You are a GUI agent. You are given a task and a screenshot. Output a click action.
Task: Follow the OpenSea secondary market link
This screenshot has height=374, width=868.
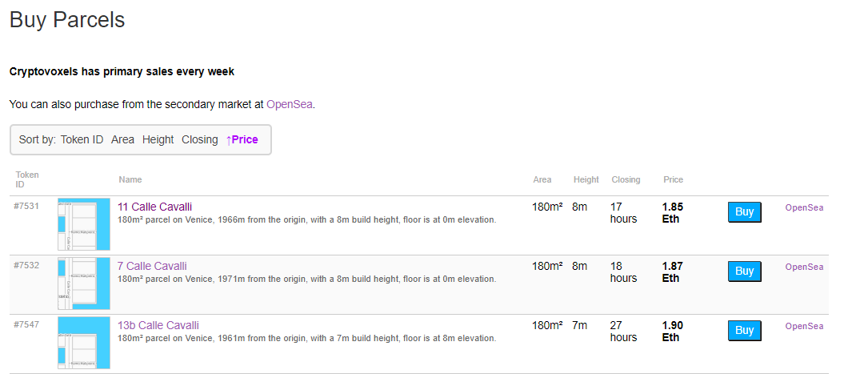point(289,104)
